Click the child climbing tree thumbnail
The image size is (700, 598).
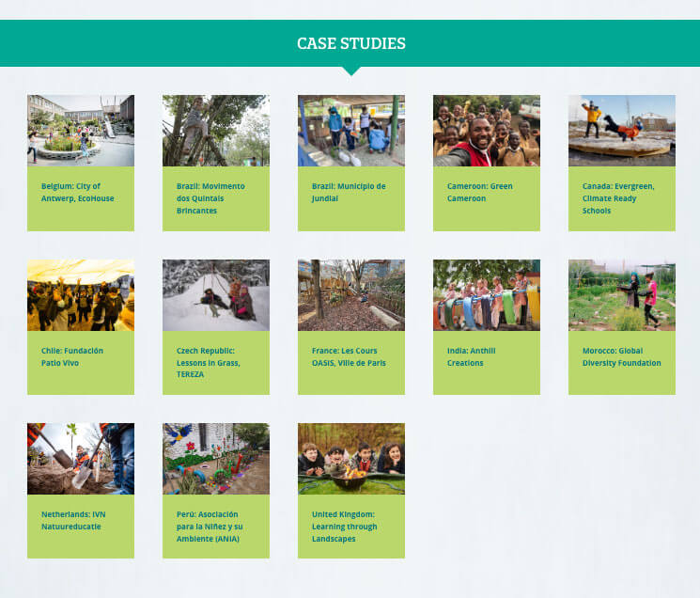tap(216, 131)
